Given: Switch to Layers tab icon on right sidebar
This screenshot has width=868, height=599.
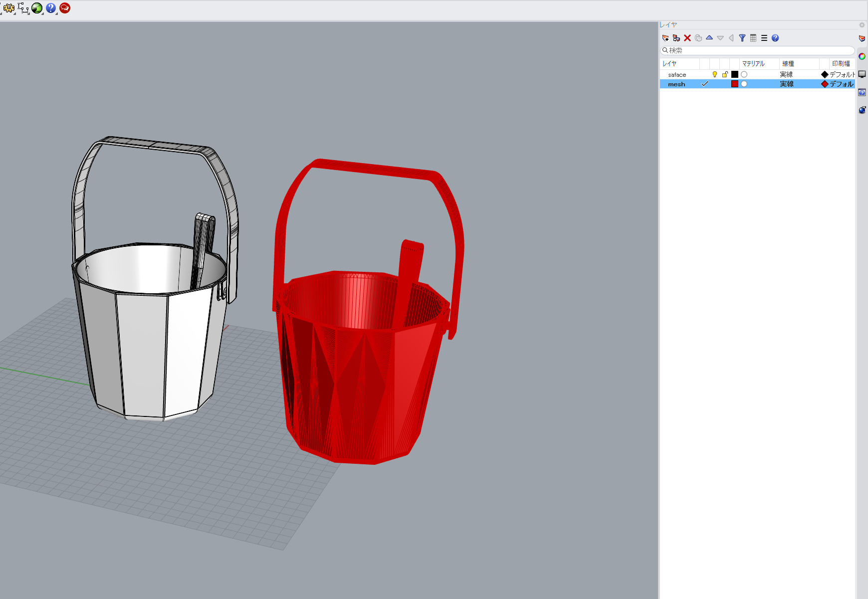Looking at the screenshot, I should (x=862, y=38).
